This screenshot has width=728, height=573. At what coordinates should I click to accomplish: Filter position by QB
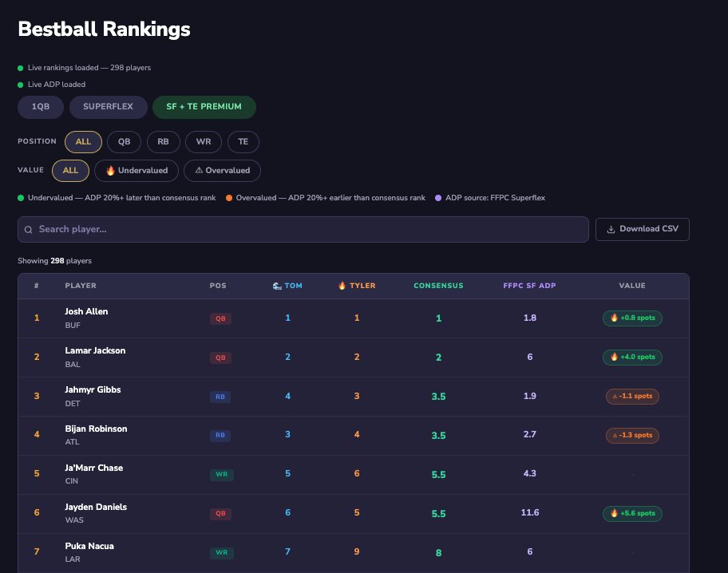[x=124, y=142]
